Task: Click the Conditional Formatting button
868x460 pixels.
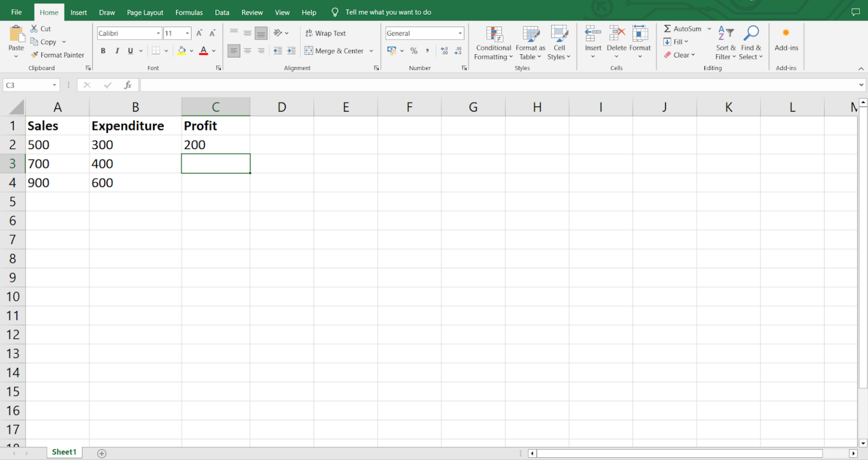Action: point(493,42)
